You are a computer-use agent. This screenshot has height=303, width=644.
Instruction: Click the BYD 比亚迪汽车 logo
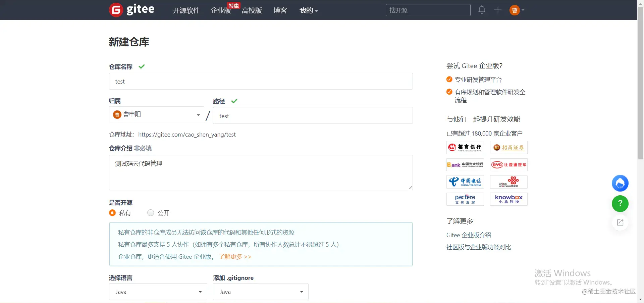[508, 165]
